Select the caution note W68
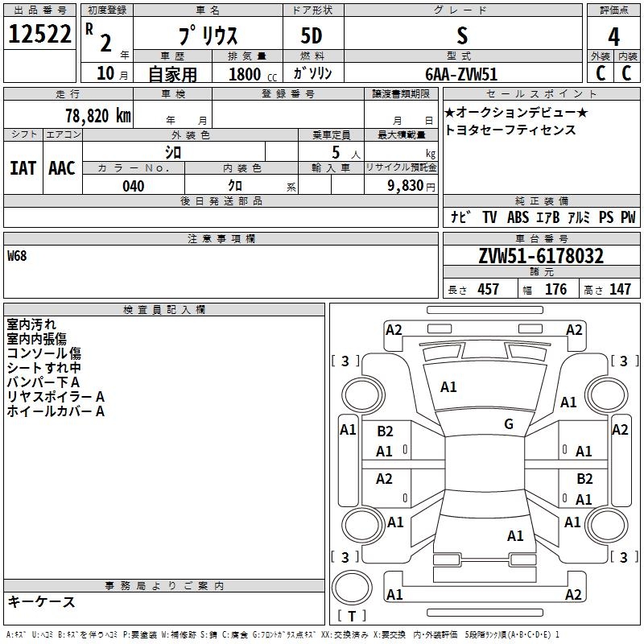This screenshot has height=644, width=644. 17,256
